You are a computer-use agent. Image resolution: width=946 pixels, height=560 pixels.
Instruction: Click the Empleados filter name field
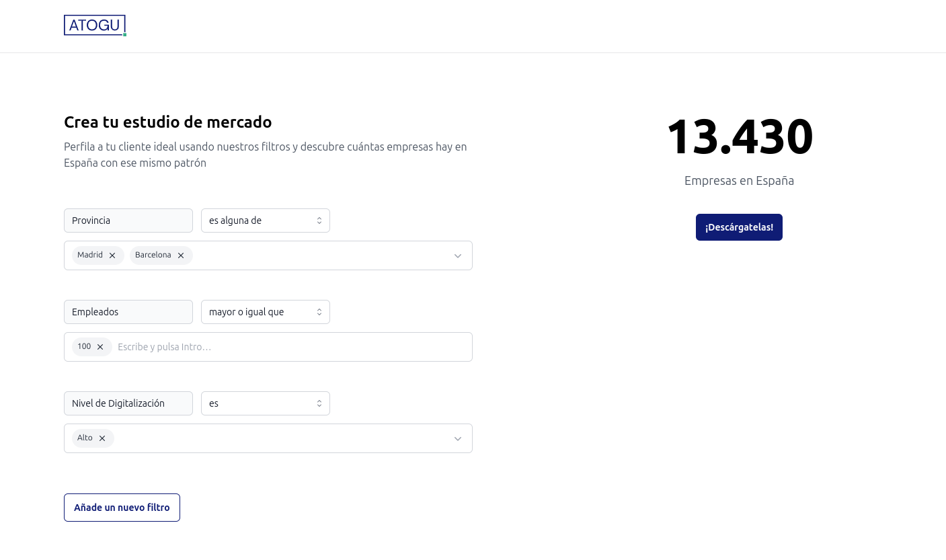pos(128,312)
